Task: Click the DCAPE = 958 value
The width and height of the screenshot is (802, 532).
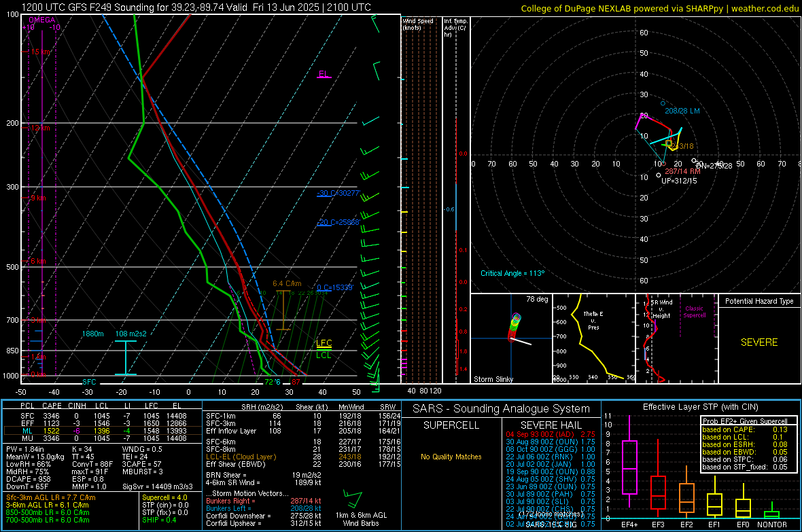Action: (x=28, y=479)
